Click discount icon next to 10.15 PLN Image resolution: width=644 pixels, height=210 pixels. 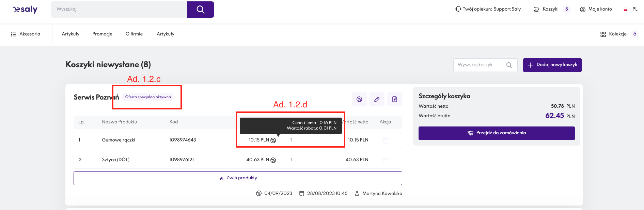273,140
